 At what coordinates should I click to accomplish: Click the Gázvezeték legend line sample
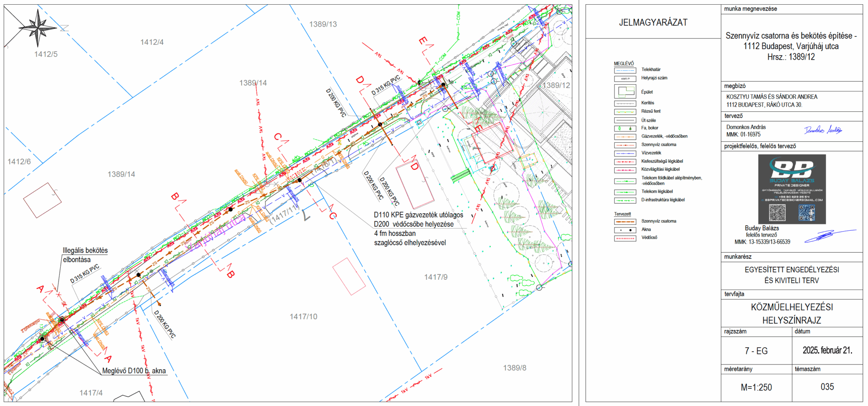(625, 136)
